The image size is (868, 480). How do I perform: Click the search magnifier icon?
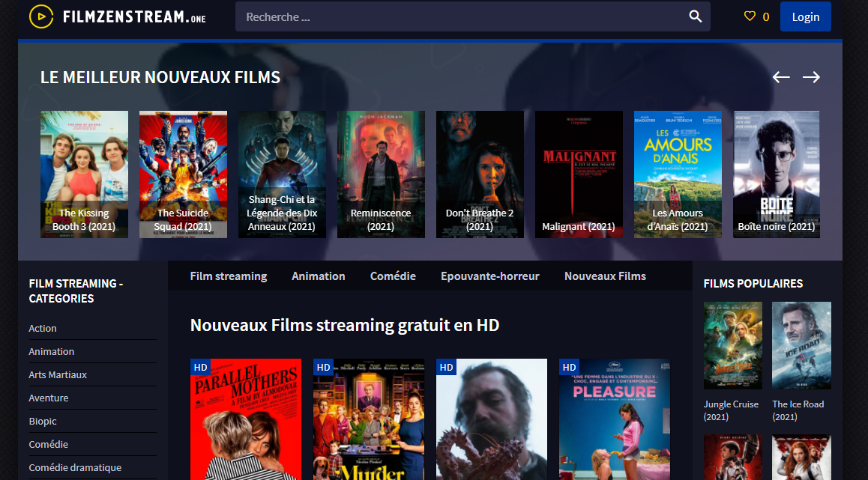pyautogui.click(x=696, y=16)
